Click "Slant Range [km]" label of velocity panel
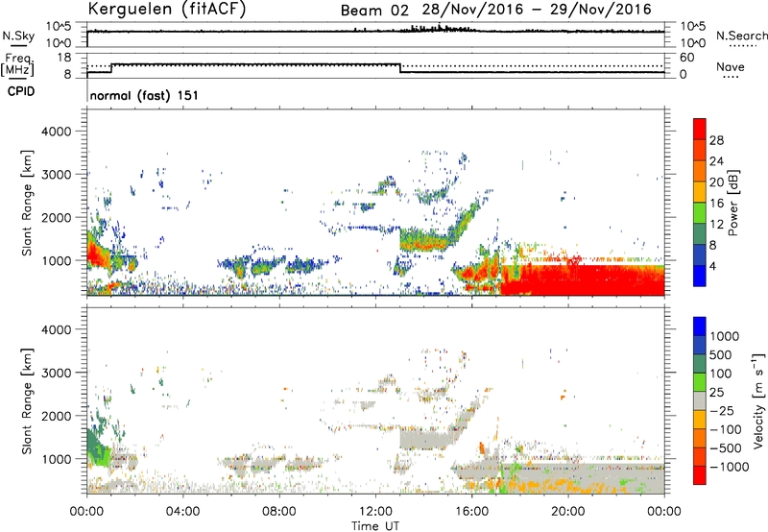The image size is (768, 532). (x=27, y=401)
